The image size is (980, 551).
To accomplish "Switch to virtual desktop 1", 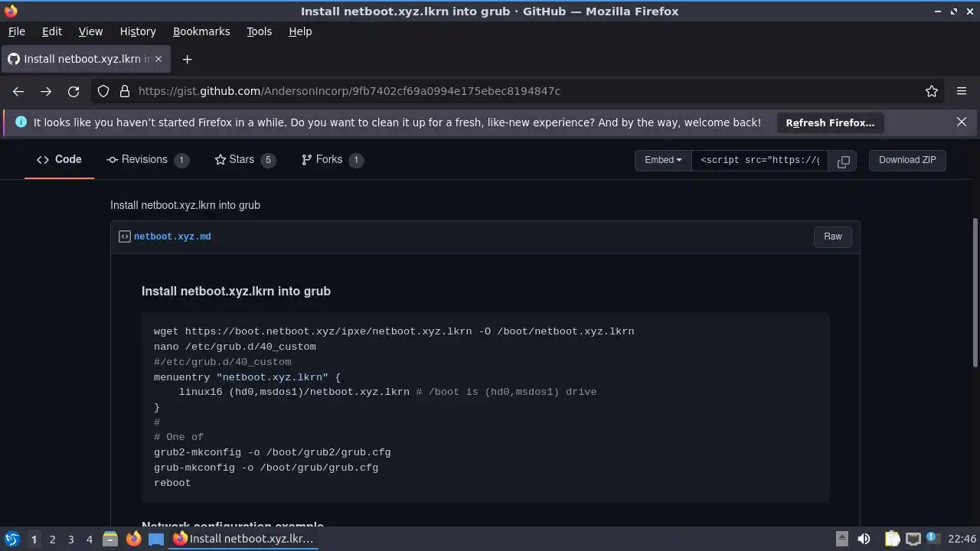I will [34, 539].
